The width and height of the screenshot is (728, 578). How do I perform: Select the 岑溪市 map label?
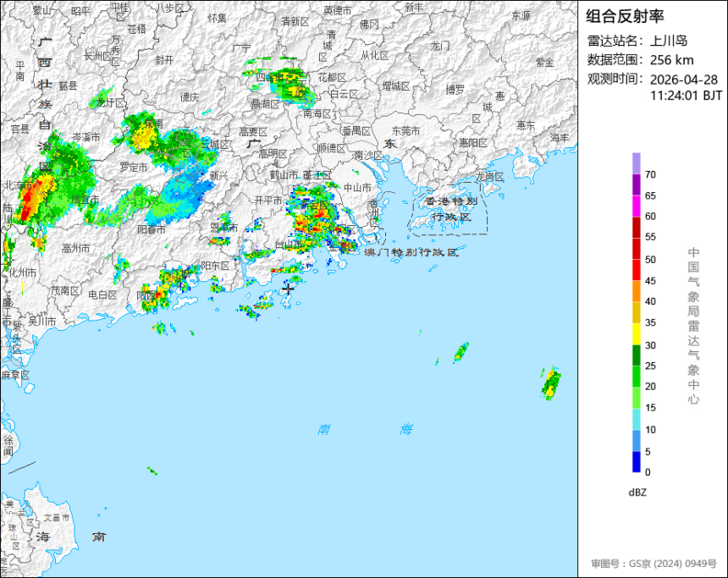tap(86, 137)
